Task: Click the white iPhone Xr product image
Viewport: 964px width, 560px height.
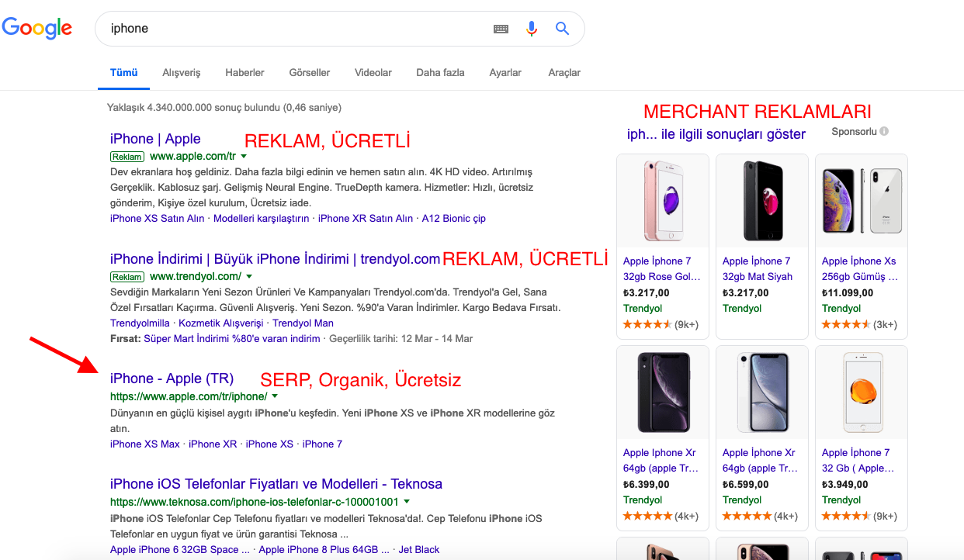Action: click(x=762, y=392)
